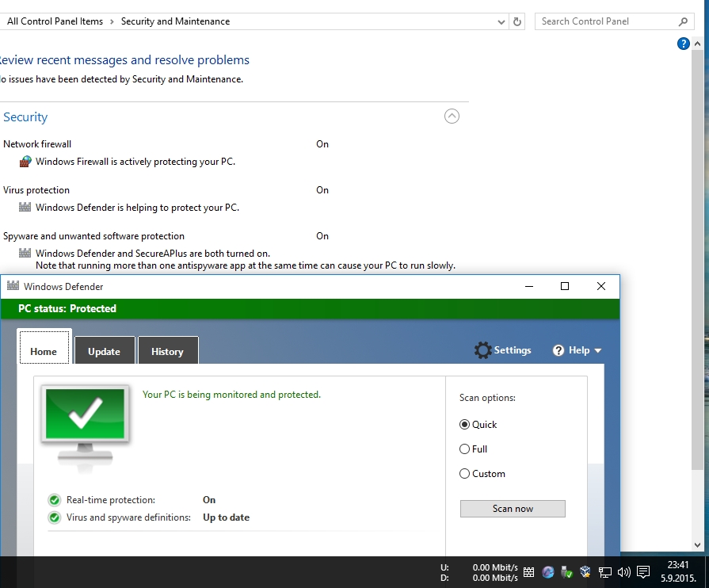Click All Control Panel Items breadcrumb
Image resolution: width=709 pixels, height=588 pixels.
pos(55,21)
